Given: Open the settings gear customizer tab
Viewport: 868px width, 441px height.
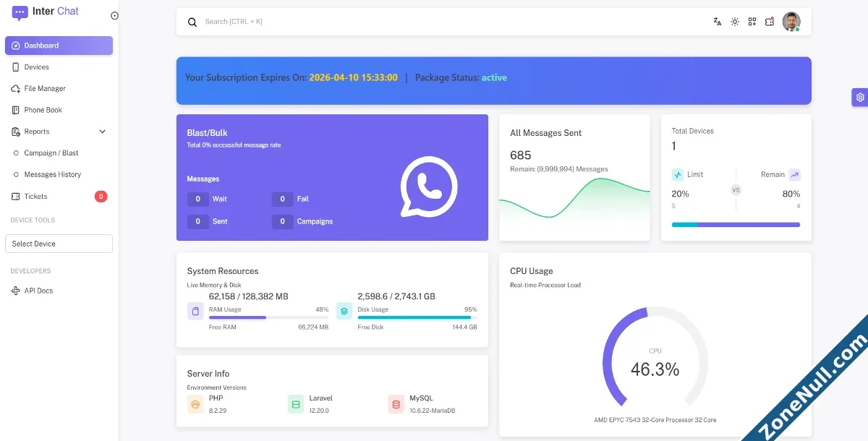Looking at the screenshot, I should click(859, 98).
